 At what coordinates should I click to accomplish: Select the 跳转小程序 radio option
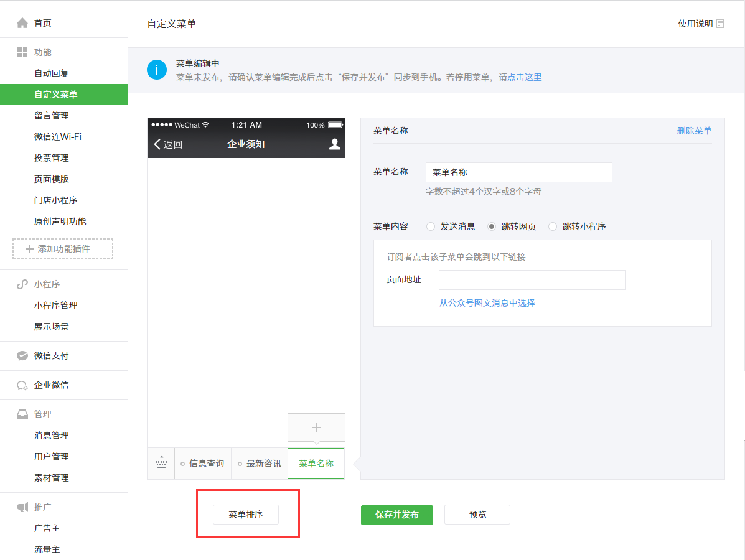(x=553, y=226)
